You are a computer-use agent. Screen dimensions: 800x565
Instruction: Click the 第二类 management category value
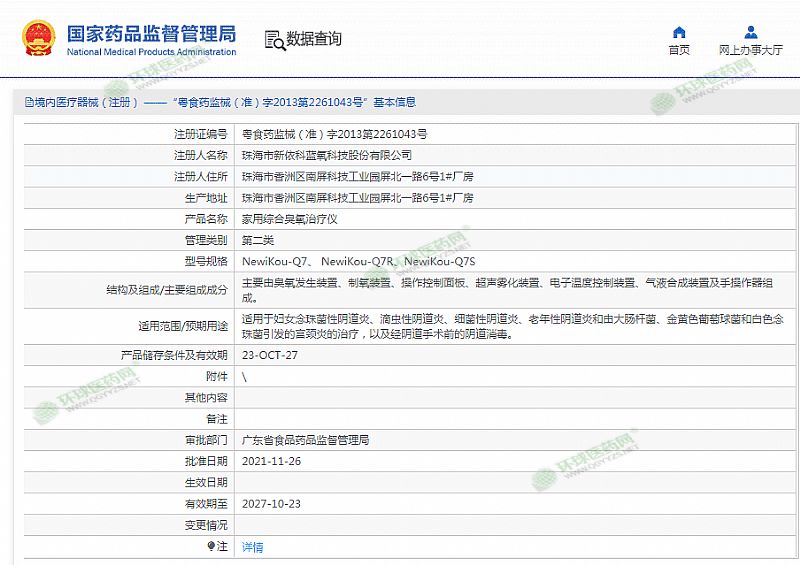(x=258, y=240)
